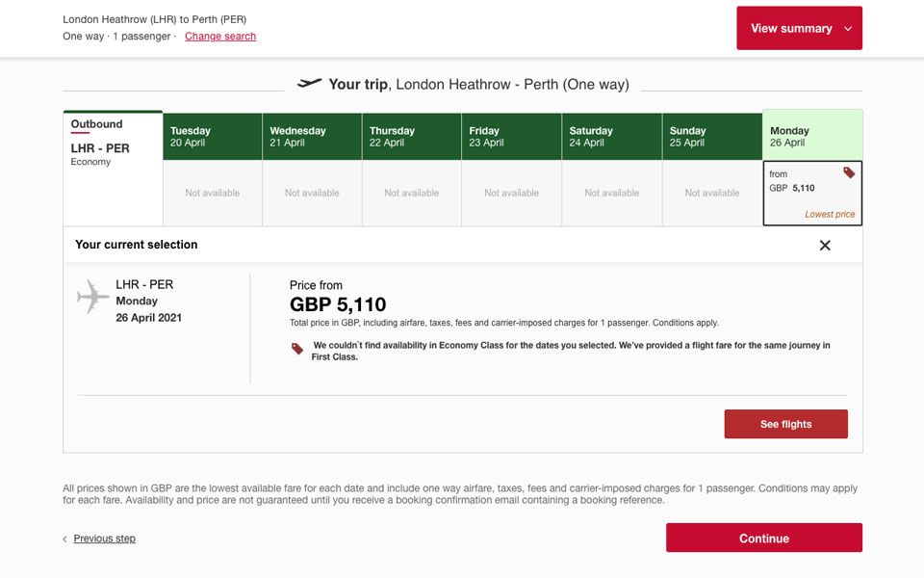This screenshot has height=578, width=924.
Task: Select the Wednesday 21 April tab
Action: [x=312, y=137]
